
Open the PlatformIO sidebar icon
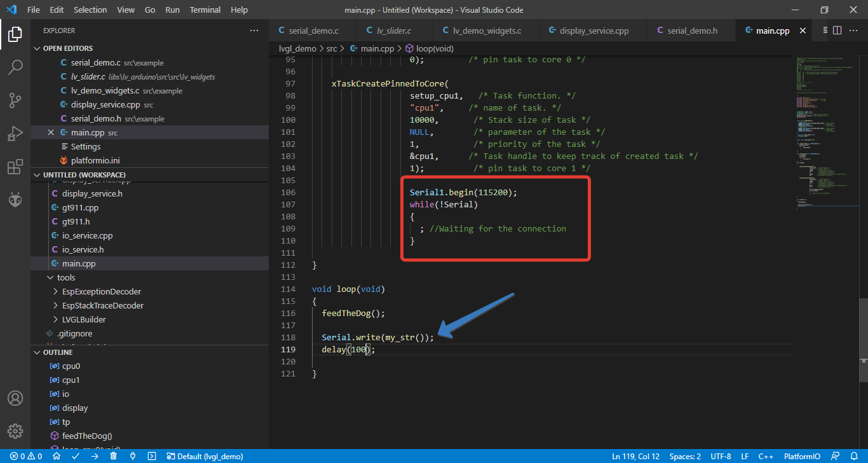point(16,199)
